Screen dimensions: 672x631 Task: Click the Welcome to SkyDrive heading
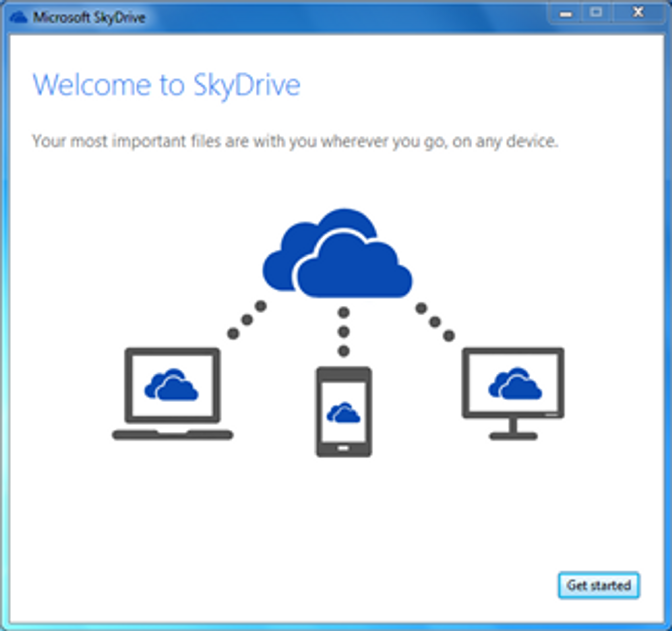(x=166, y=85)
